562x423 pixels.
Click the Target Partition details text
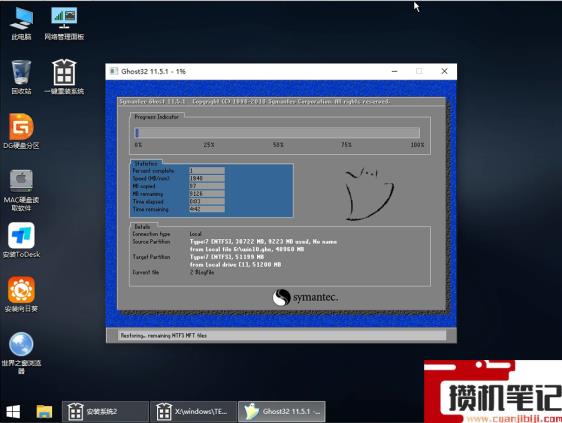[x=235, y=261]
